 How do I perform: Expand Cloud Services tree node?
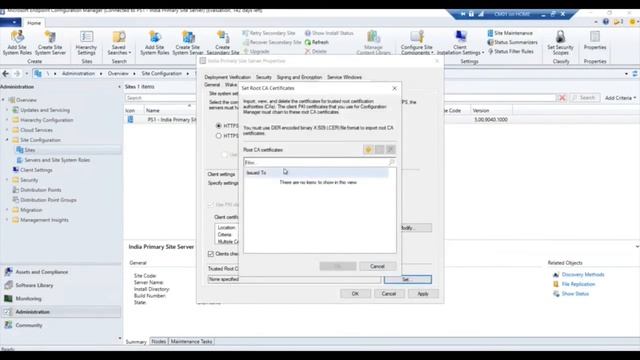pos(7,130)
